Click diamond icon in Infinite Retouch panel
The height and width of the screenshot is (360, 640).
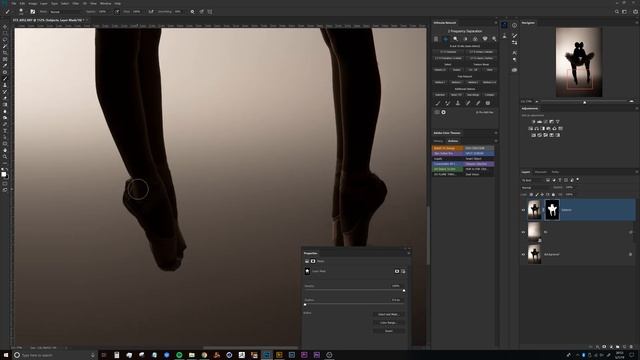click(x=485, y=39)
